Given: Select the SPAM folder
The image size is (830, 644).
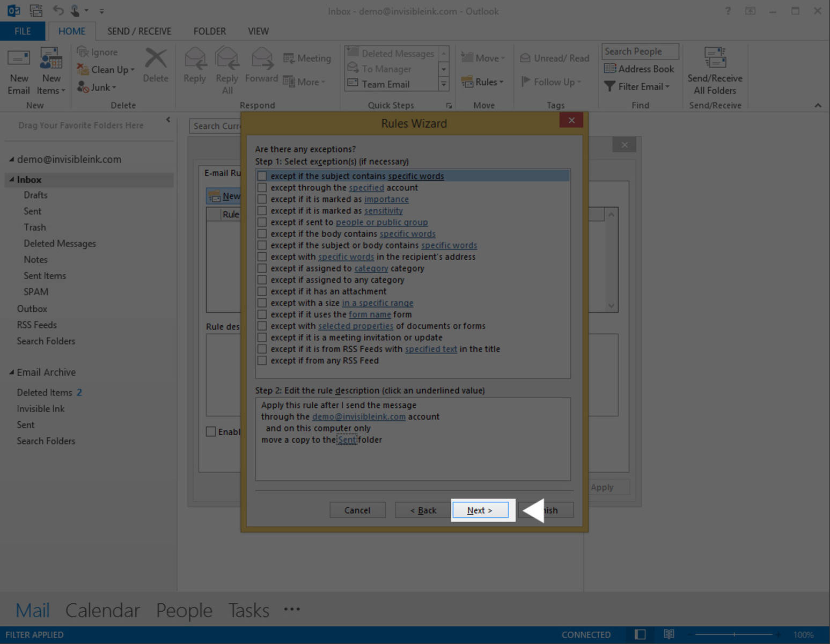Looking at the screenshot, I should 36,292.
